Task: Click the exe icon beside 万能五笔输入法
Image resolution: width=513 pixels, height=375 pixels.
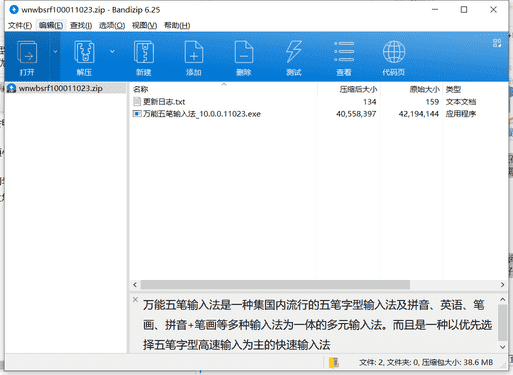Action: 137,114
